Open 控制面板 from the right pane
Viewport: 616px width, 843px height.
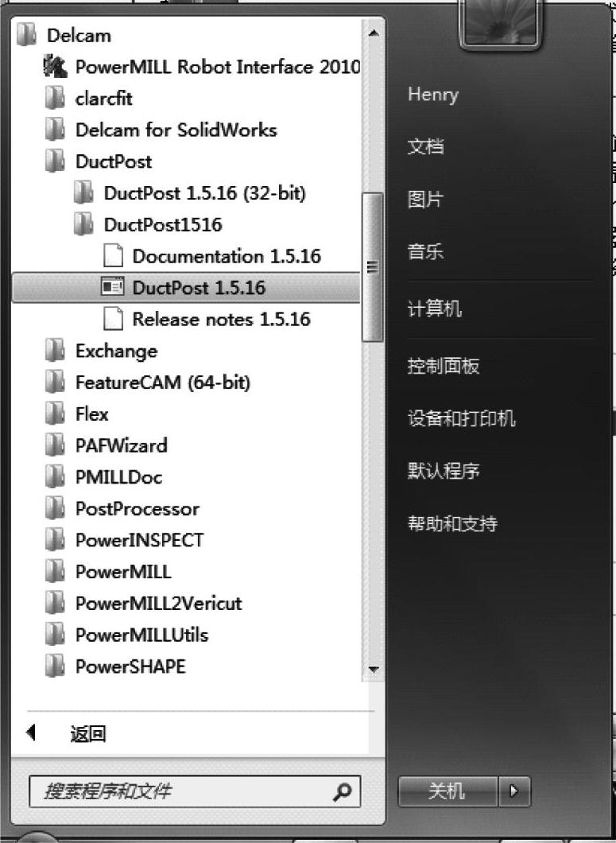(444, 366)
